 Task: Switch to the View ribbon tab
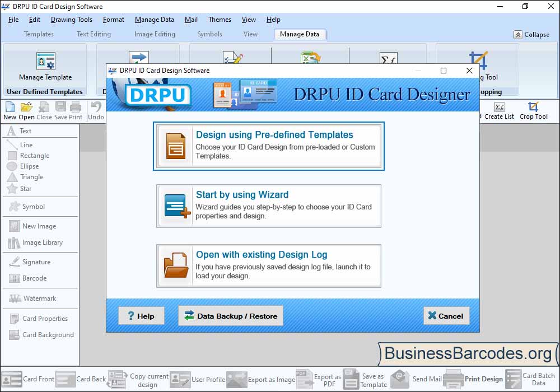point(250,34)
